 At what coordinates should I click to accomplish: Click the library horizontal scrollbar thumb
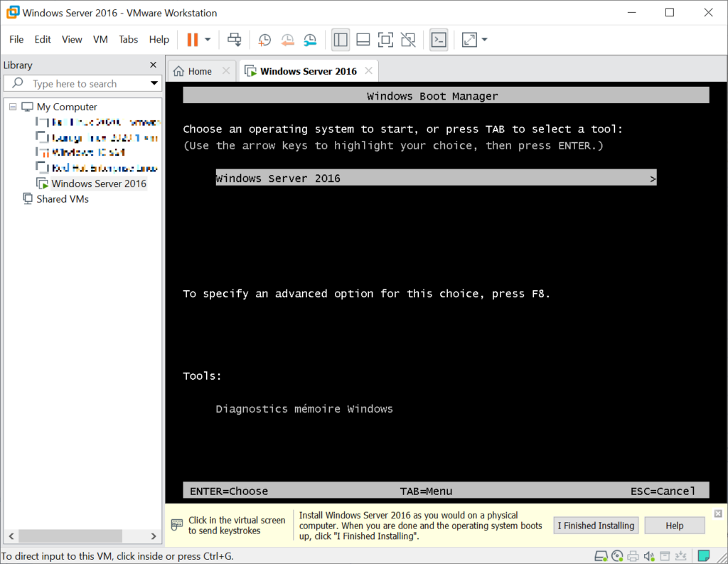pyautogui.click(x=70, y=536)
